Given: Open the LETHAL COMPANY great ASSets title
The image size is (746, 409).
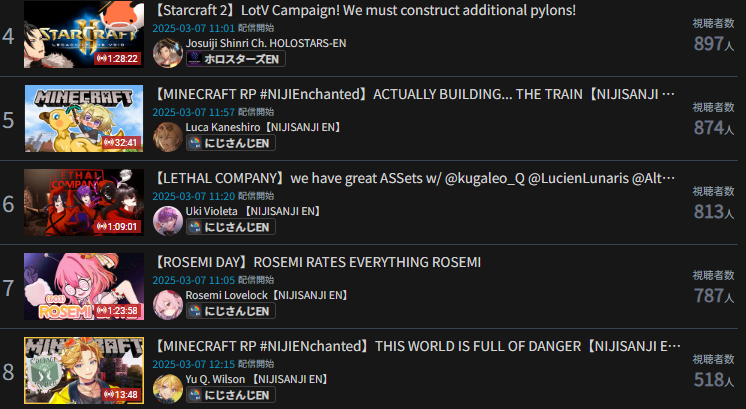Looking at the screenshot, I should pyautogui.click(x=413, y=178).
